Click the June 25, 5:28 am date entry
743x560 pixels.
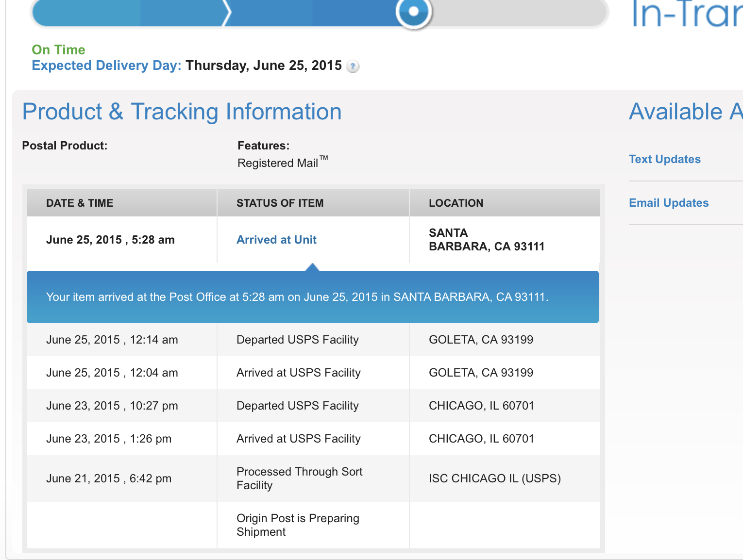pyautogui.click(x=110, y=240)
